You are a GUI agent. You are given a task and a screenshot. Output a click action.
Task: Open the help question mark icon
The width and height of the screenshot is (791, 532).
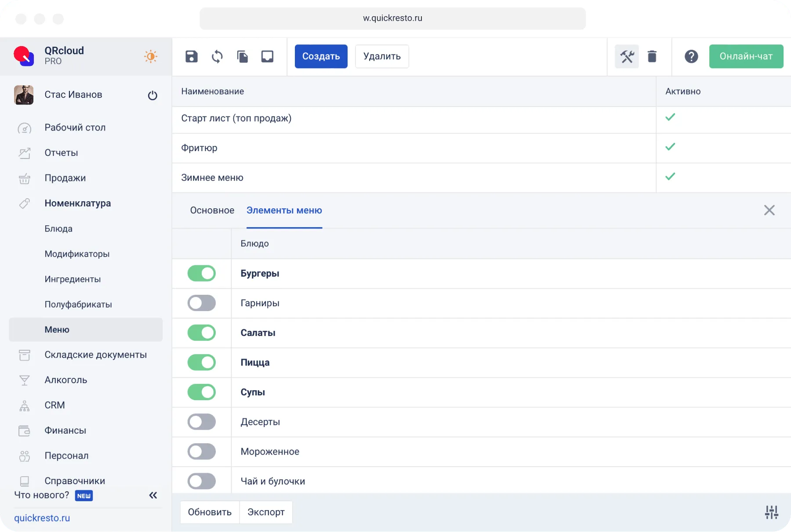[x=691, y=56]
